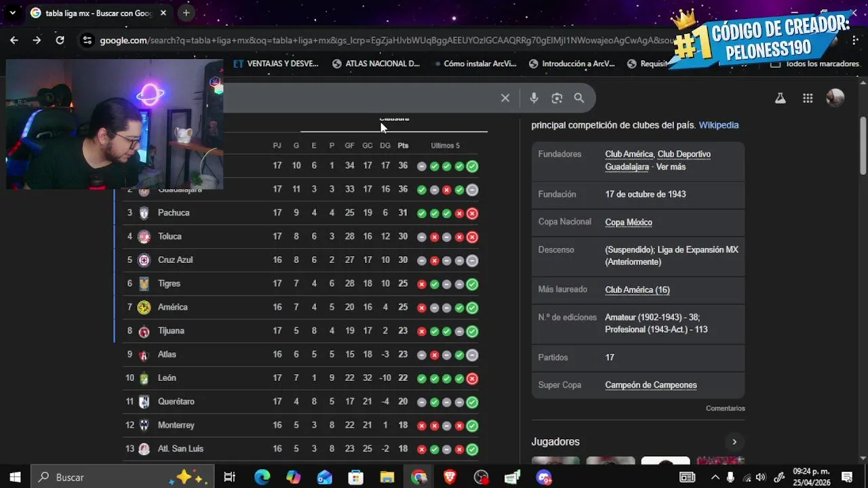
Task: Click Tigres' latest match win indicator
Action: (x=472, y=284)
